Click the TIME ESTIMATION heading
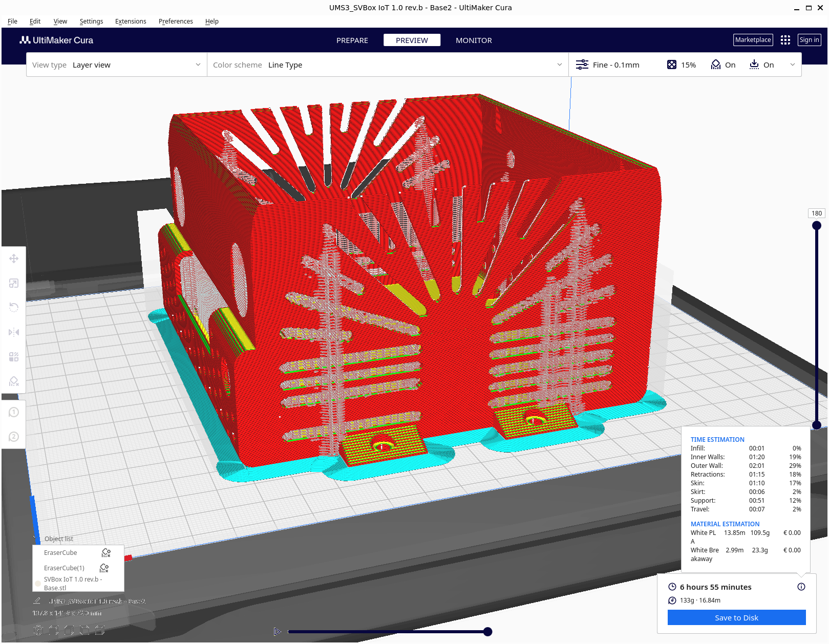 [x=717, y=440]
